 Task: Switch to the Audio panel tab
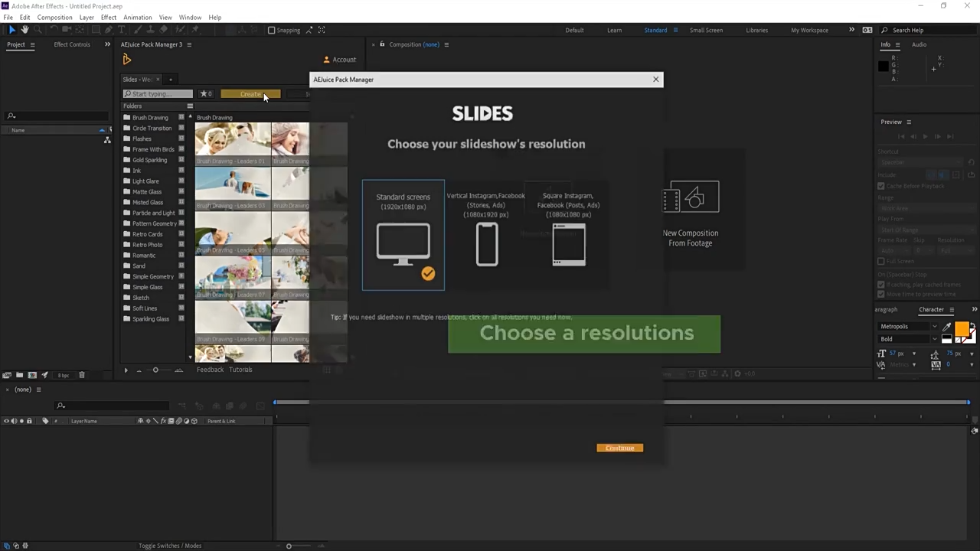click(x=919, y=44)
